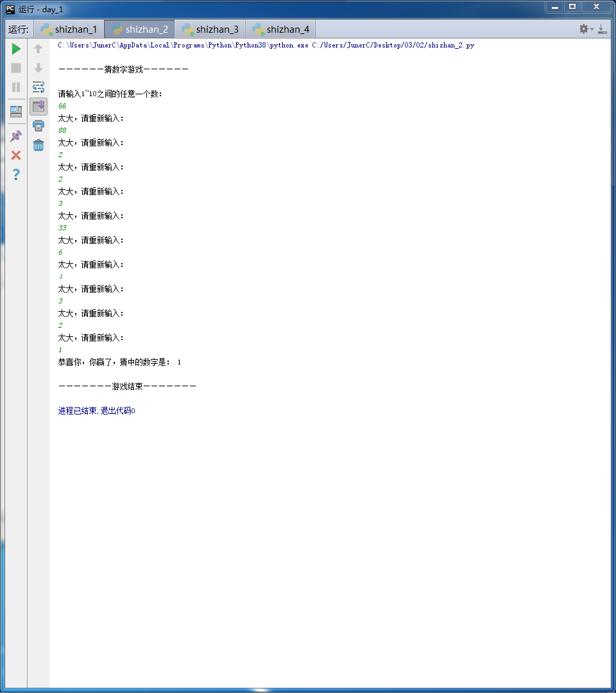This screenshot has width=616, height=693.
Task: Click the '游戏结束' footer line
Action: tap(127, 386)
